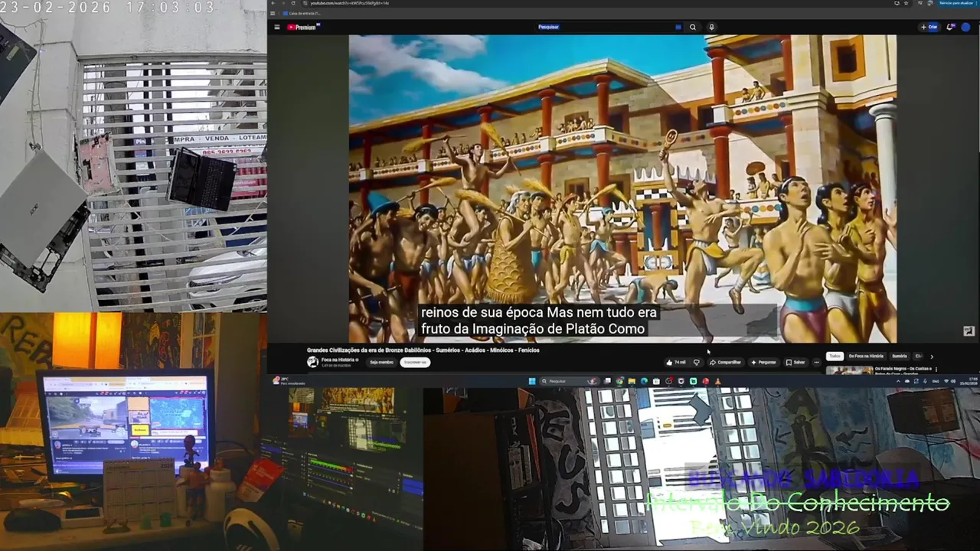Open Task View on the taskbar
980x551 pixels.
[x=607, y=381]
